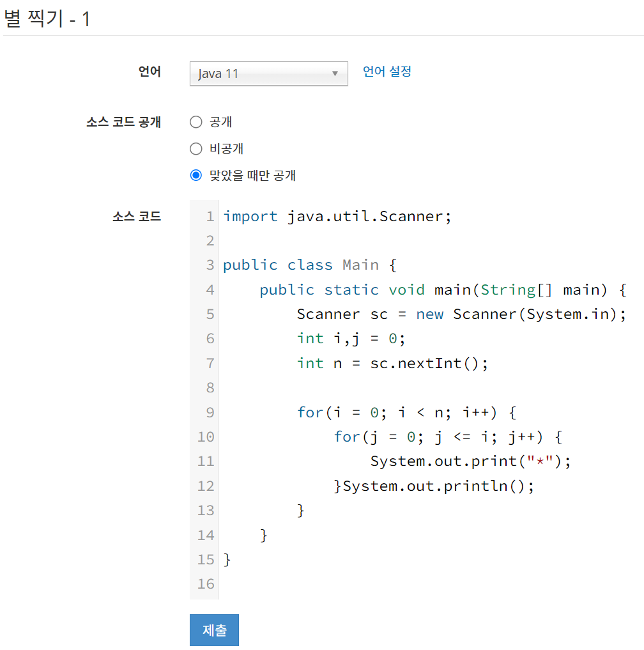
Task: Click the '}System.out.println();' line
Action: click(434, 486)
